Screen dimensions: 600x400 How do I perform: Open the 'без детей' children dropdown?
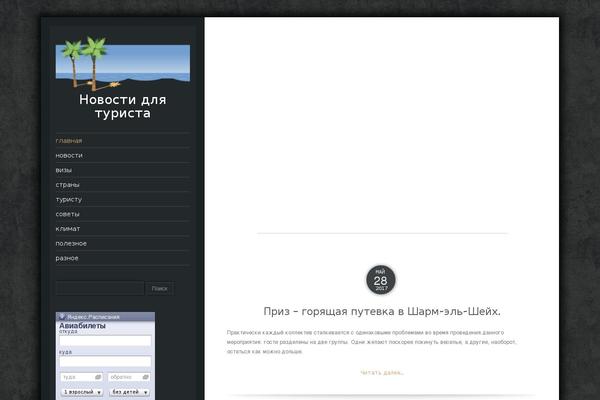129,392
